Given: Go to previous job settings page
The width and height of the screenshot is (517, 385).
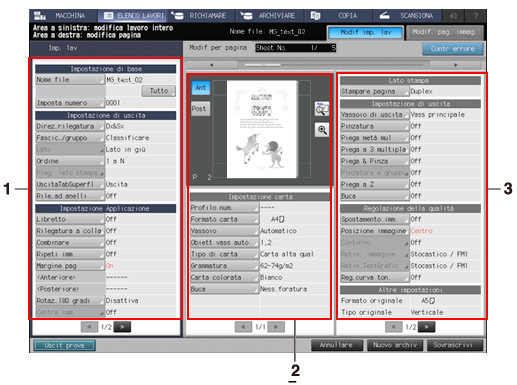Looking at the screenshot, I should coord(89,327).
